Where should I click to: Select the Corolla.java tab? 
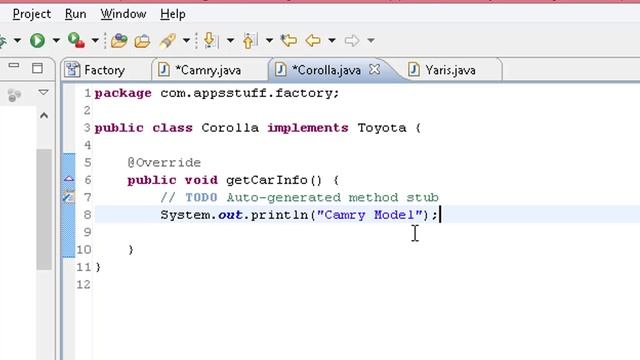pos(326,70)
